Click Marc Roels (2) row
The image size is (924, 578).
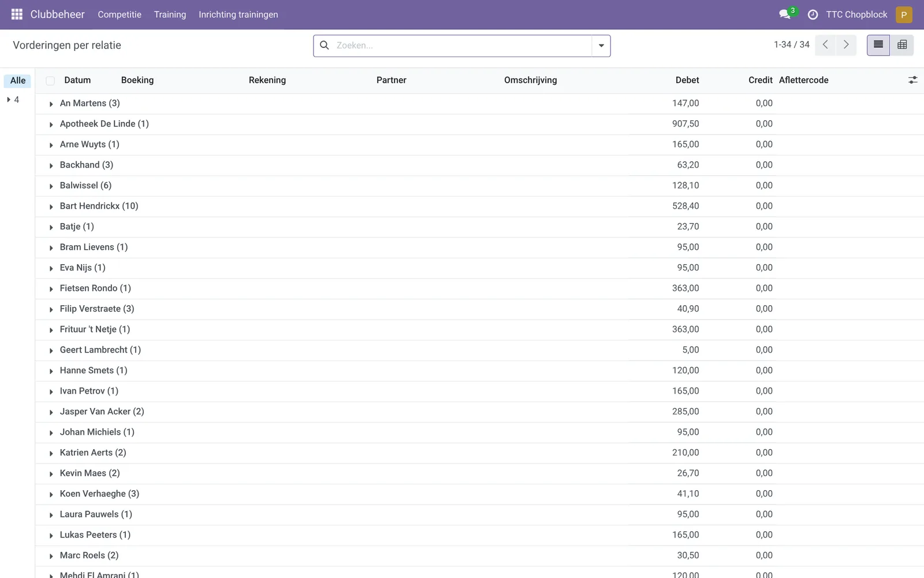[479, 555]
